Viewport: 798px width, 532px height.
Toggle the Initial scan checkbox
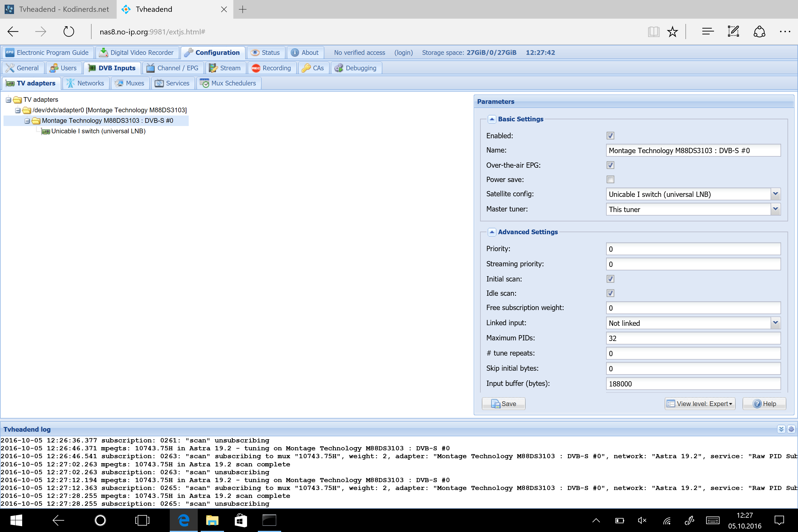610,279
